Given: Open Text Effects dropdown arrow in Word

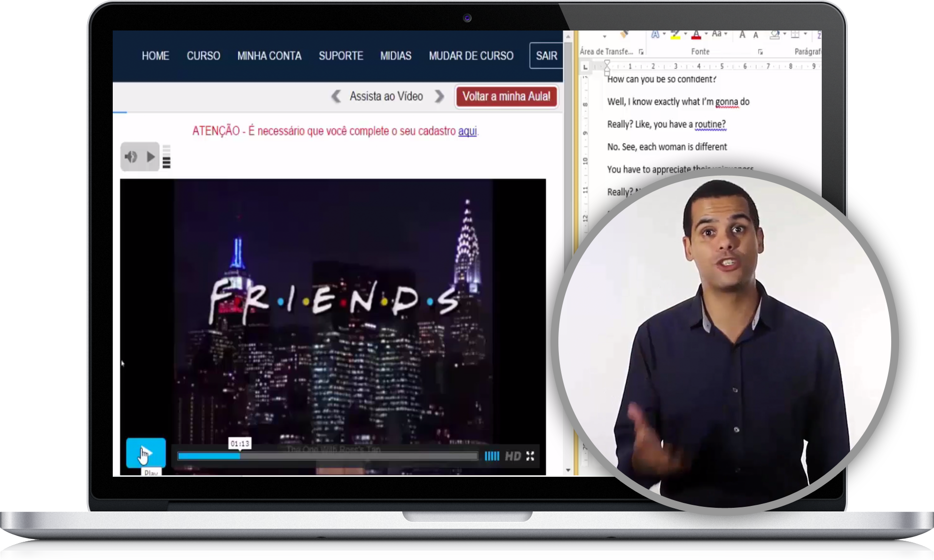Looking at the screenshot, I should pyautogui.click(x=664, y=34).
